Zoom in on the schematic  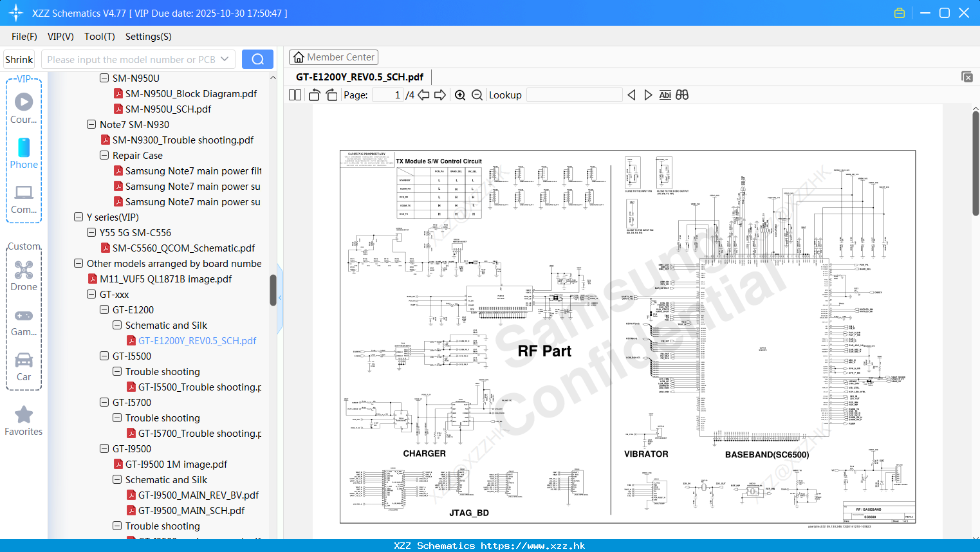point(460,95)
